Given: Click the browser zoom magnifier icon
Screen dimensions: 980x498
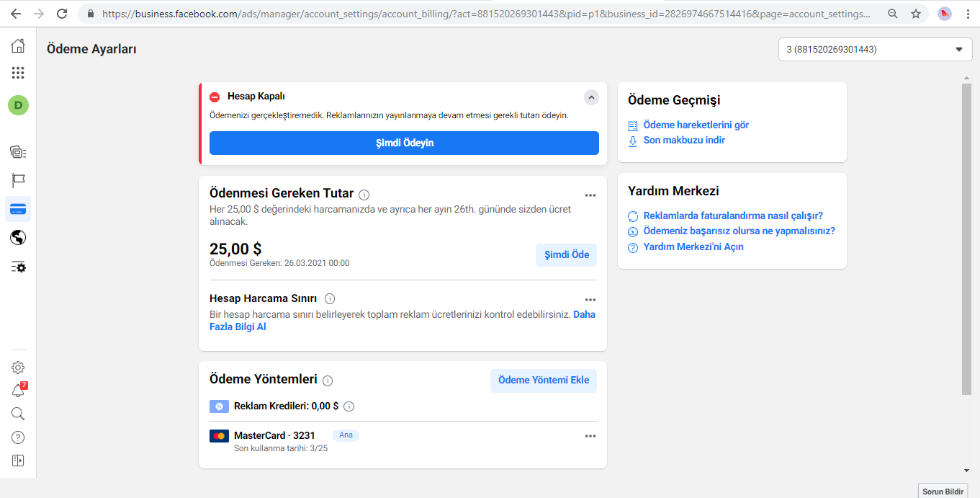Looking at the screenshot, I should (893, 14).
